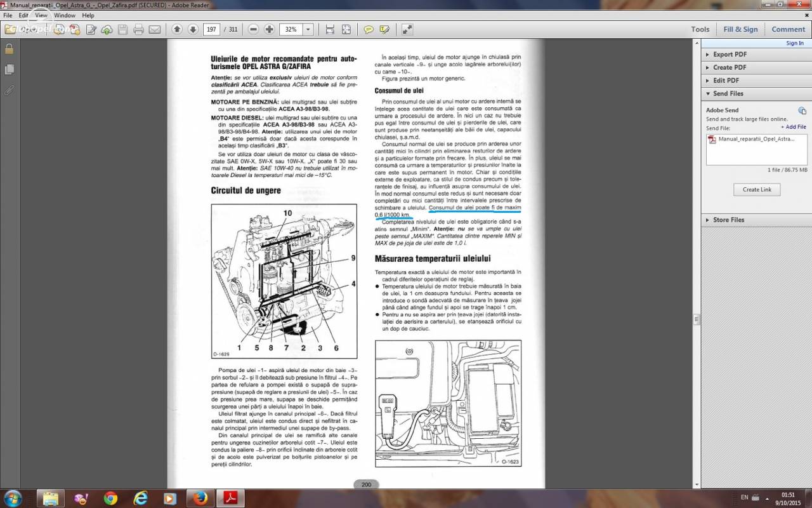Open the Edit menu
Image resolution: width=812 pixels, height=508 pixels.
pyautogui.click(x=23, y=15)
